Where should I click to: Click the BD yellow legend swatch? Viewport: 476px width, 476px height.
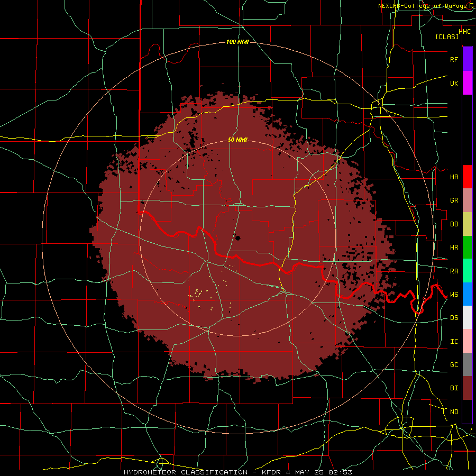pos(467,224)
